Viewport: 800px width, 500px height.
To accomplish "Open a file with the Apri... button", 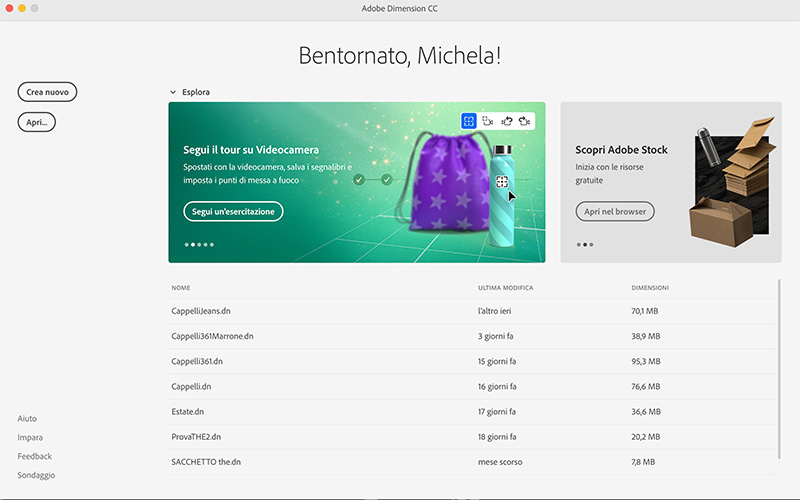I will (x=37, y=122).
